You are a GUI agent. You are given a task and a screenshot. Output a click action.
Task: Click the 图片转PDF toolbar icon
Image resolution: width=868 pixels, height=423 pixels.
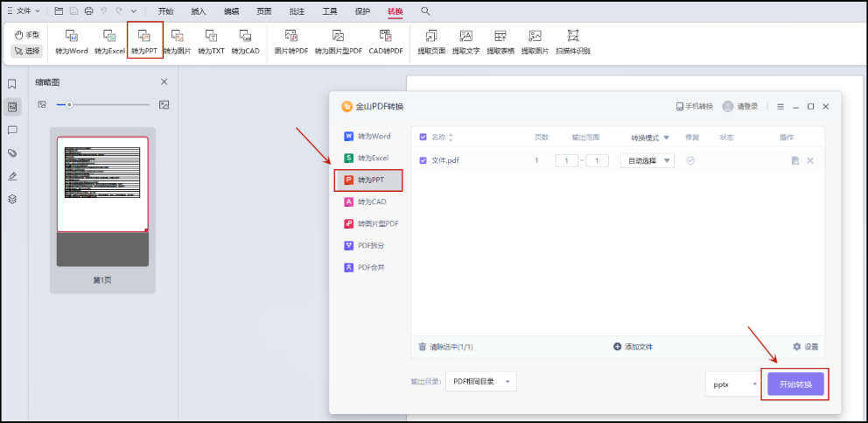[x=291, y=36]
